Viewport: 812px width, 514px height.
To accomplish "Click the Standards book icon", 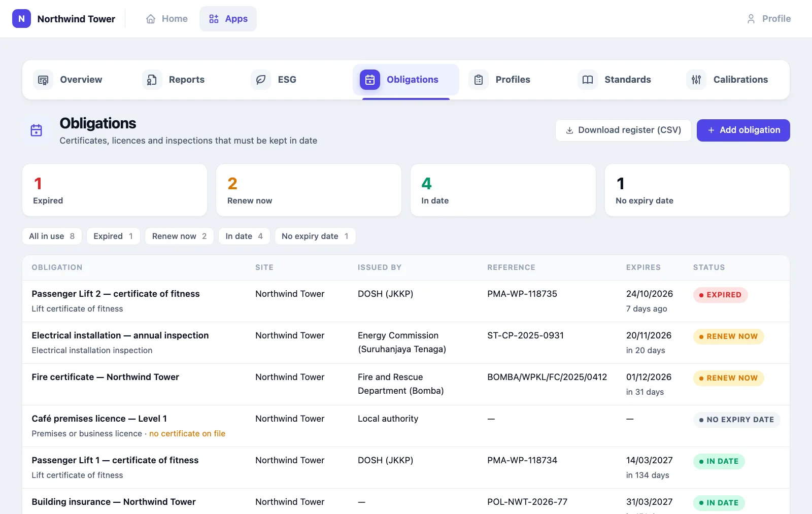I will pos(588,80).
